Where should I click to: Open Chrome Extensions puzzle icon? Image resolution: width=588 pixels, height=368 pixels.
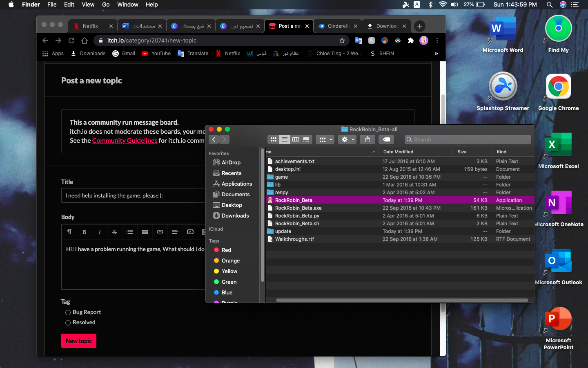[x=411, y=40]
